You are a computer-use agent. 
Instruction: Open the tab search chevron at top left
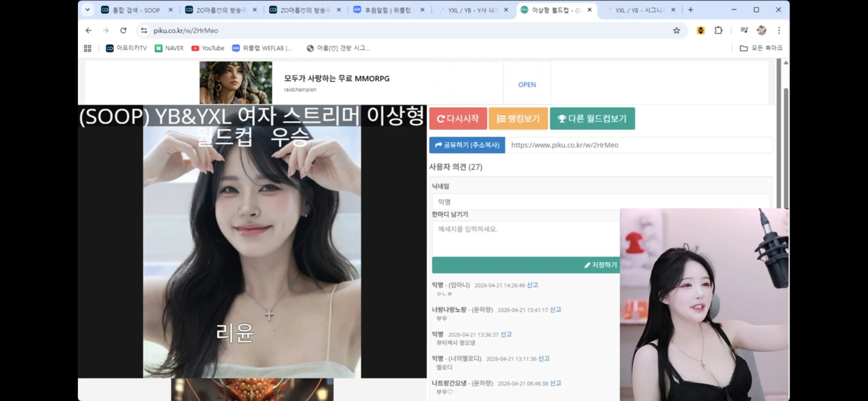click(87, 10)
